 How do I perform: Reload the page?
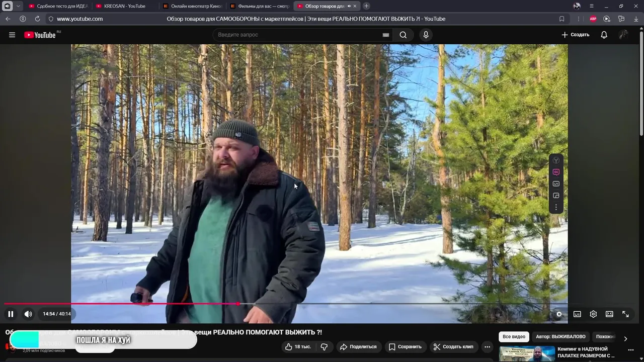37,19
